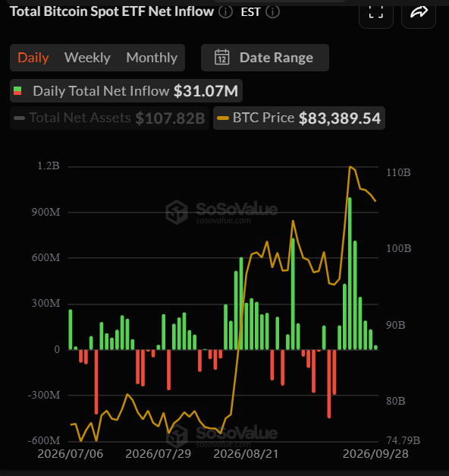Switch to the Weekly tab
The height and width of the screenshot is (476, 449).
[x=87, y=58]
